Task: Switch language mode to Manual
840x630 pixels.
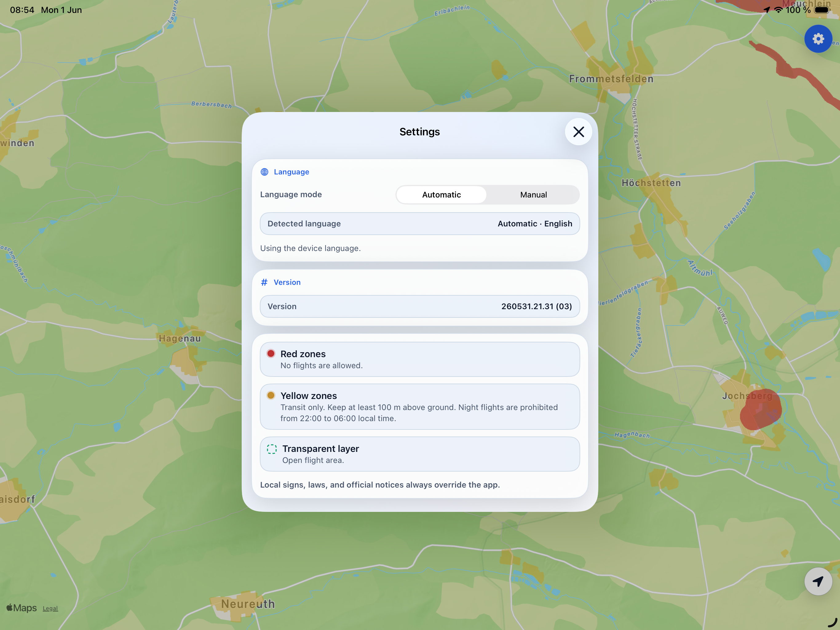Action: [533, 194]
